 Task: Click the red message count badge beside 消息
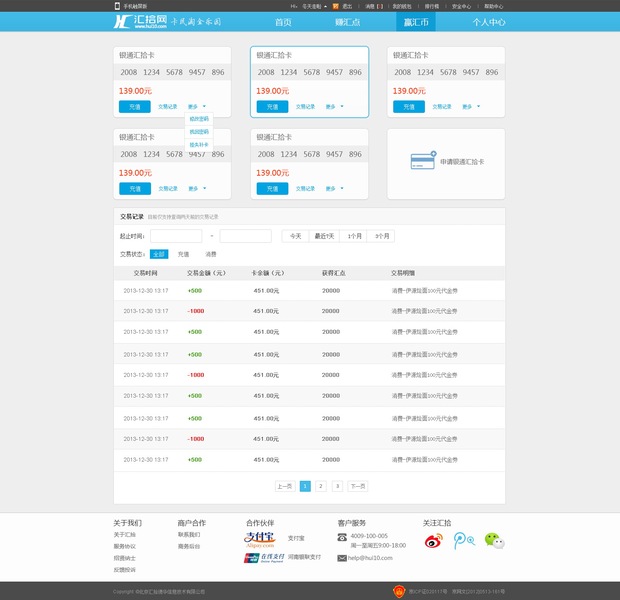(x=380, y=6)
